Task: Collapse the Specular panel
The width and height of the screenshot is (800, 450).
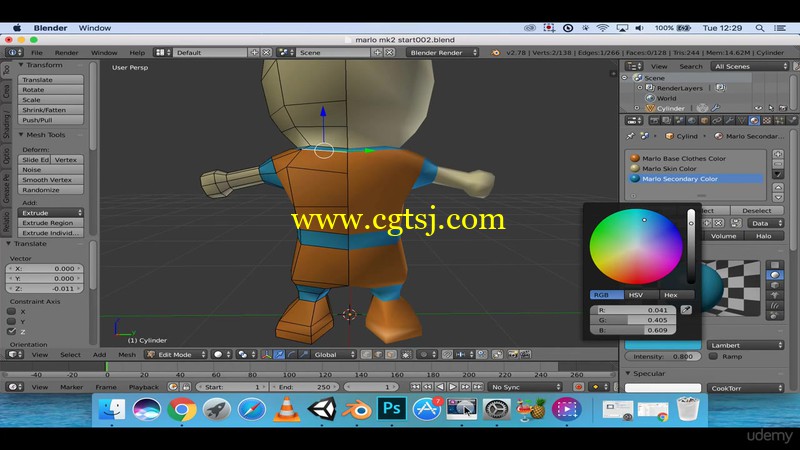Action: coord(628,373)
